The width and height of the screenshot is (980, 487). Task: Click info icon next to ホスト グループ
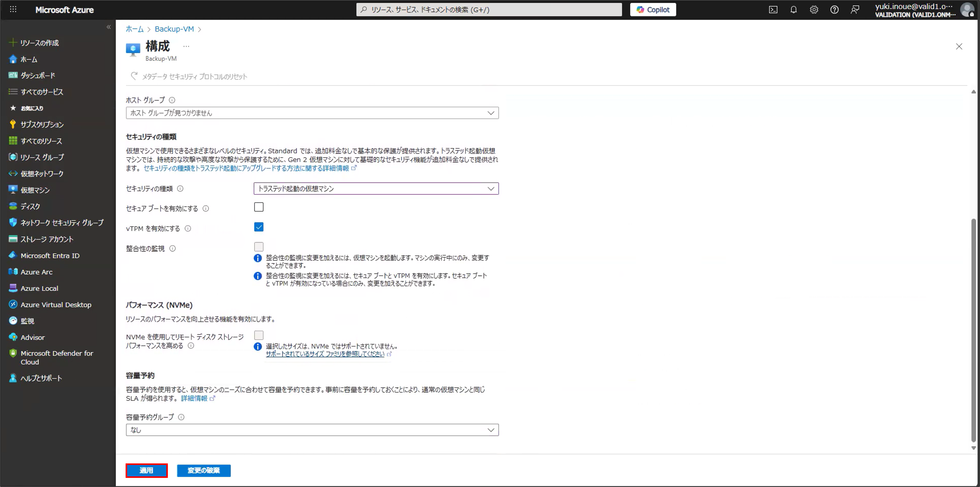click(x=172, y=100)
